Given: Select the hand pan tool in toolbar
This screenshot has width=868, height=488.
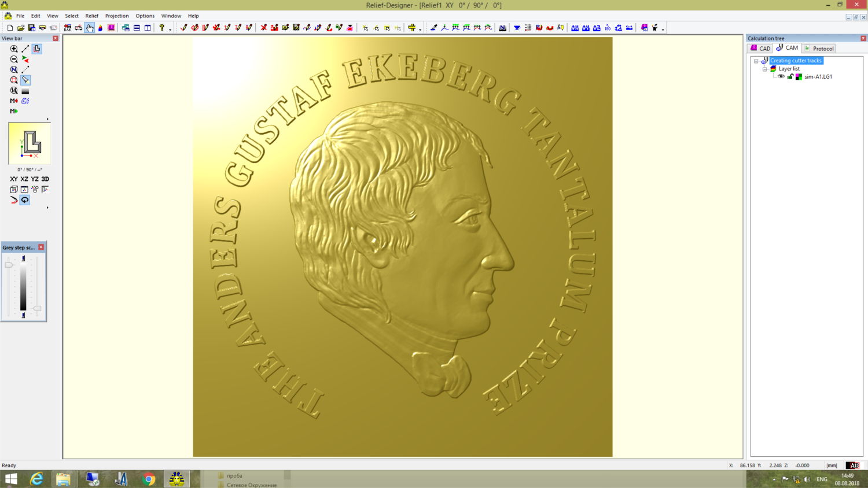Looking at the screenshot, I should (x=89, y=28).
